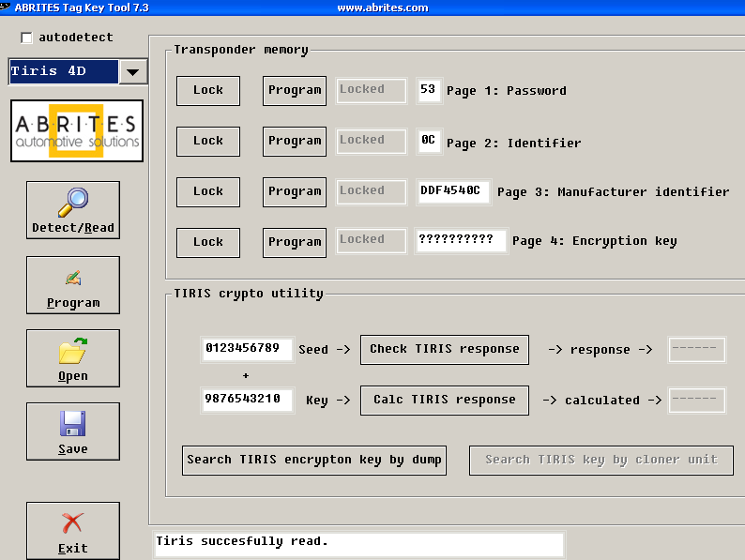Click the ABRITES automotive solutions logo
This screenshot has height=560, width=745.
pos(77,130)
